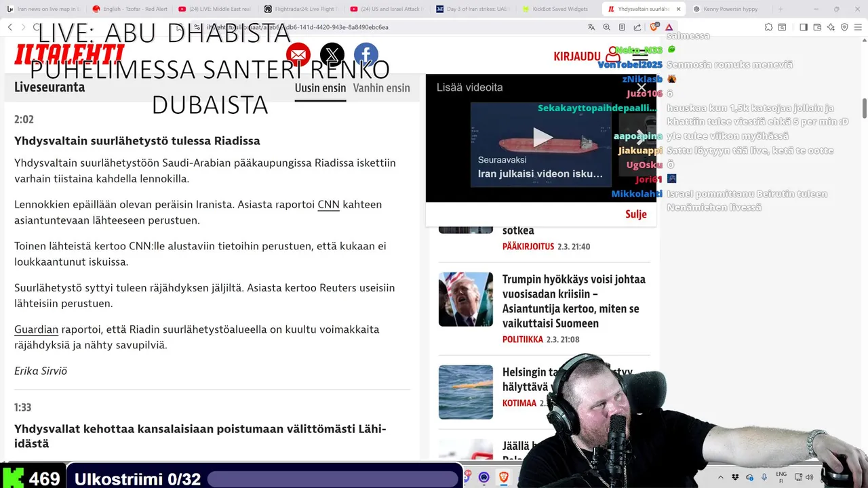Screen dimensions: 868x488
Task: Open the KOTIMAA category label
Action: [519, 403]
